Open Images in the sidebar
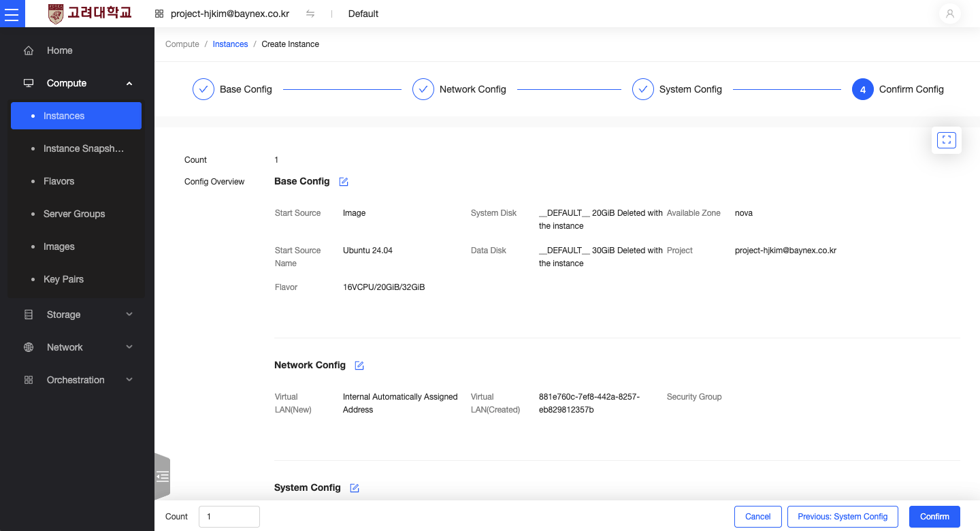The image size is (980, 531). pyautogui.click(x=76, y=246)
